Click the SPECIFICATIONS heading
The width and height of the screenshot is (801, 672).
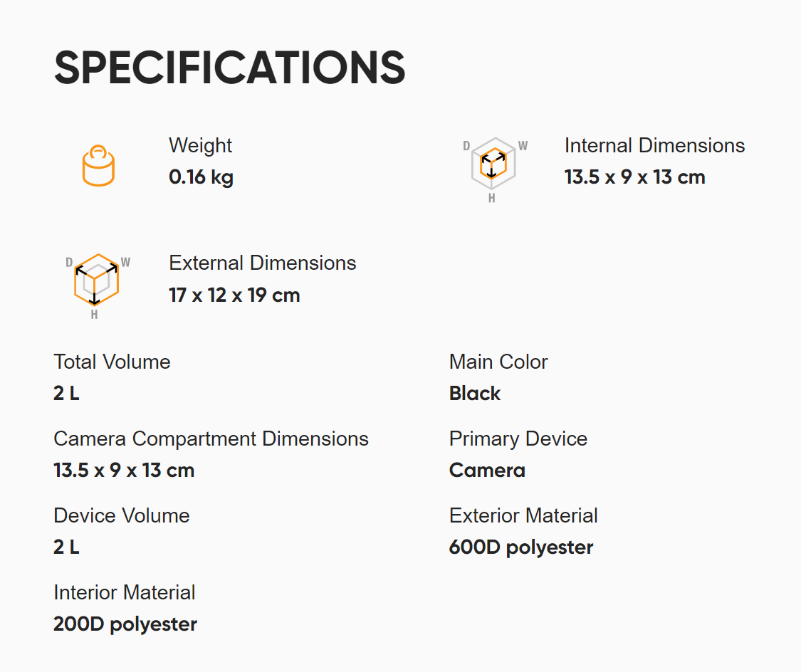click(x=229, y=68)
